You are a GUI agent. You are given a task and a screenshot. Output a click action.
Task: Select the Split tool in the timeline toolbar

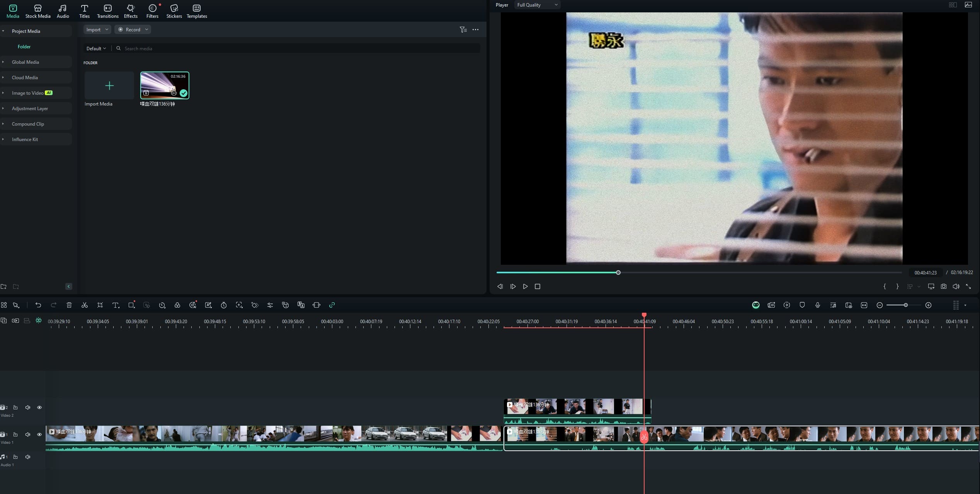pos(85,305)
